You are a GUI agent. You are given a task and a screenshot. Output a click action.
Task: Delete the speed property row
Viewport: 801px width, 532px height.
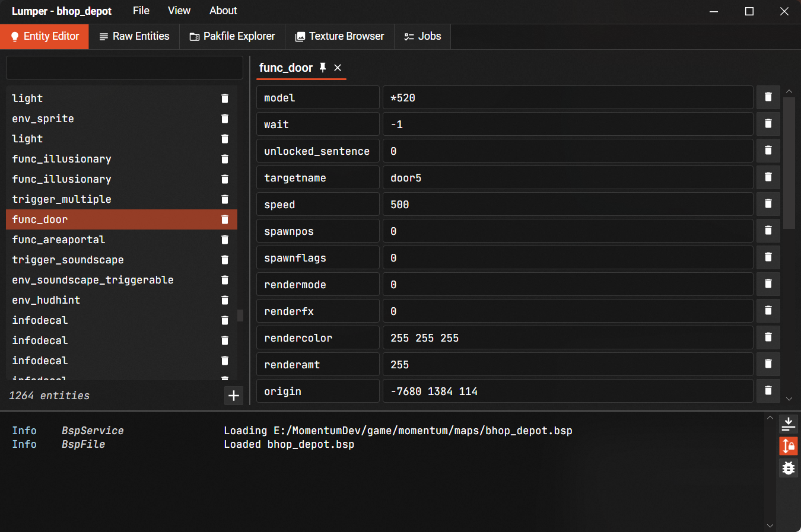[768, 204]
